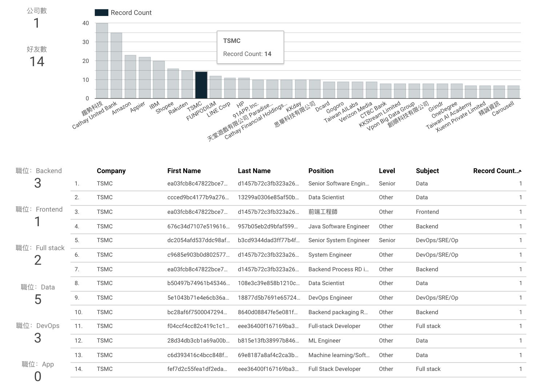Click first name fef7d2c55fea1df2eda... in row 14

click(x=197, y=369)
